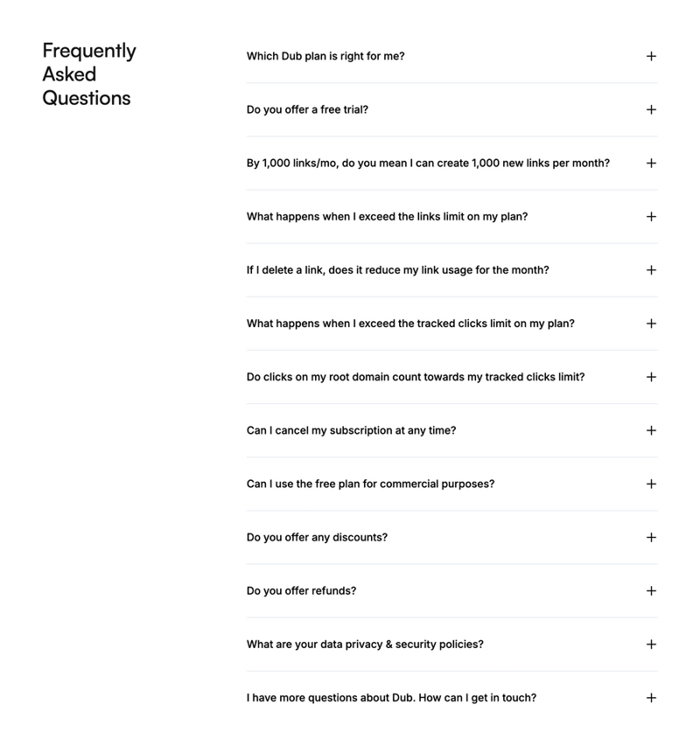Expand the tracked clicks limit question
This screenshot has height=746, width=700.
point(452,324)
